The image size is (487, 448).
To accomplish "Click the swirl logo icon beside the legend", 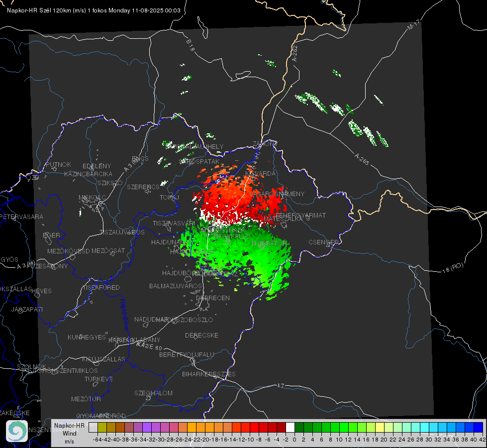I will coord(17,431).
